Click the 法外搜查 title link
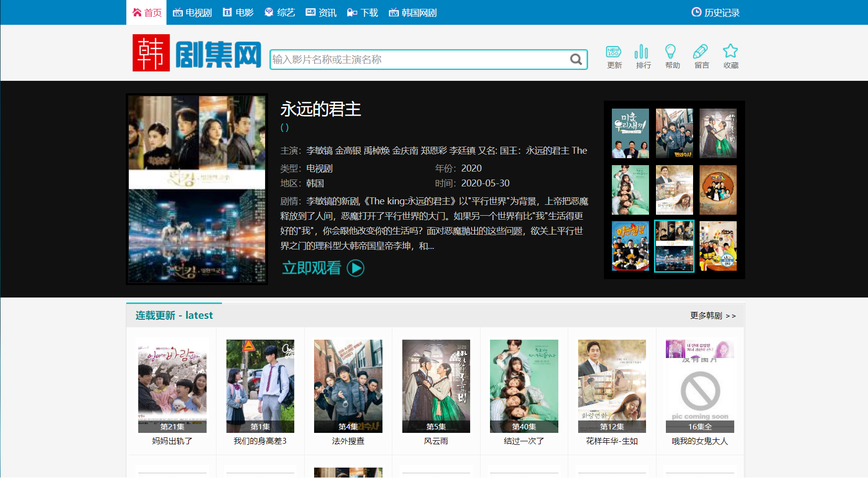868x478 pixels. pos(348,441)
